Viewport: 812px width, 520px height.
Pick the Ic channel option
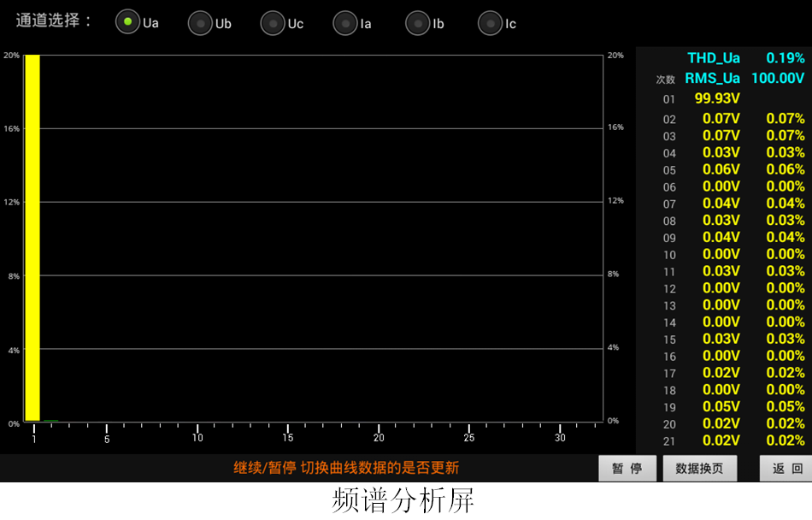click(491, 23)
